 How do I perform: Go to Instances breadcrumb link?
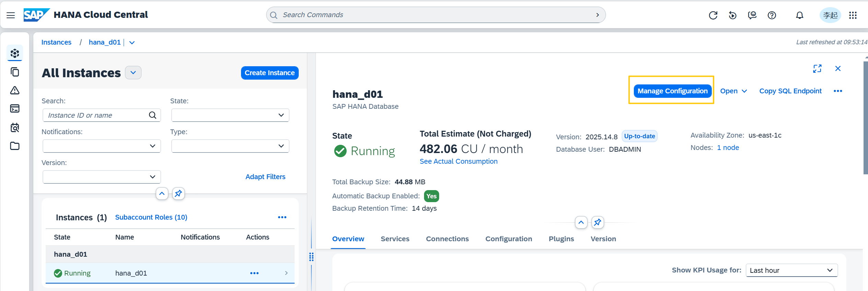56,42
